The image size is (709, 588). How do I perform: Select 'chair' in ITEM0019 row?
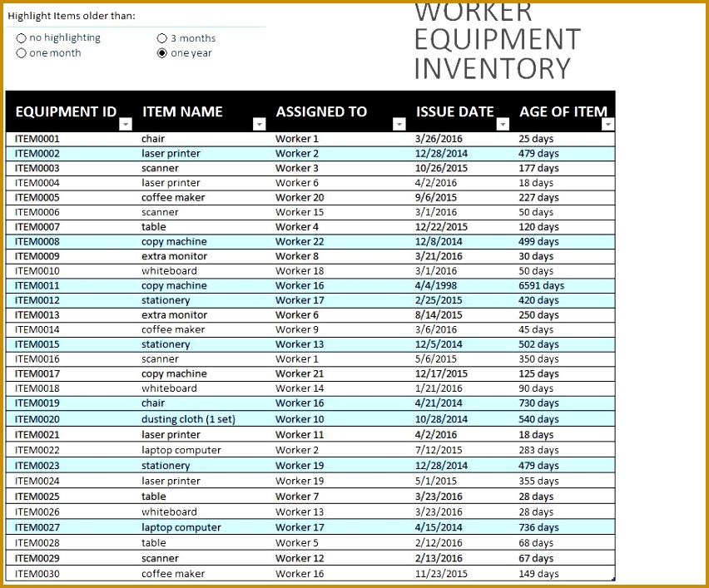coord(153,403)
